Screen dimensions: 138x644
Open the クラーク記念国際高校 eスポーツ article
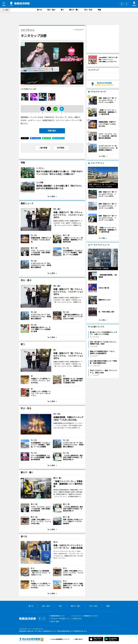tap(36, 456)
